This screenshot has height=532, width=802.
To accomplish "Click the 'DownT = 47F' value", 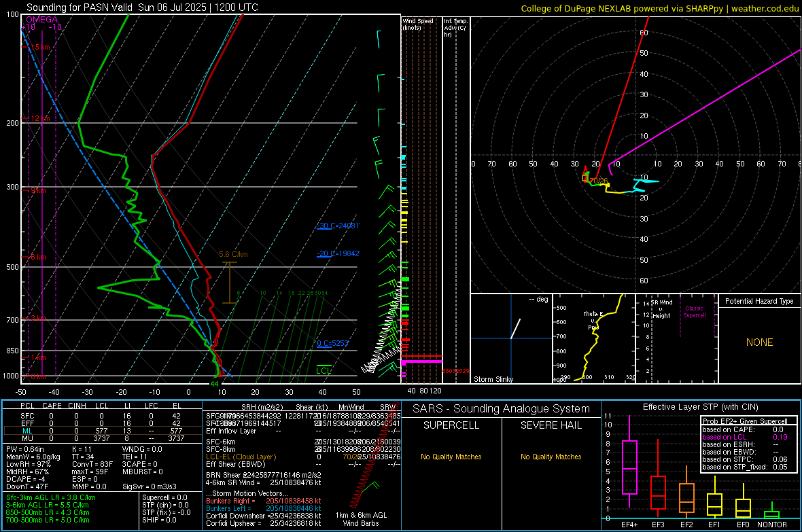I will [27, 486].
